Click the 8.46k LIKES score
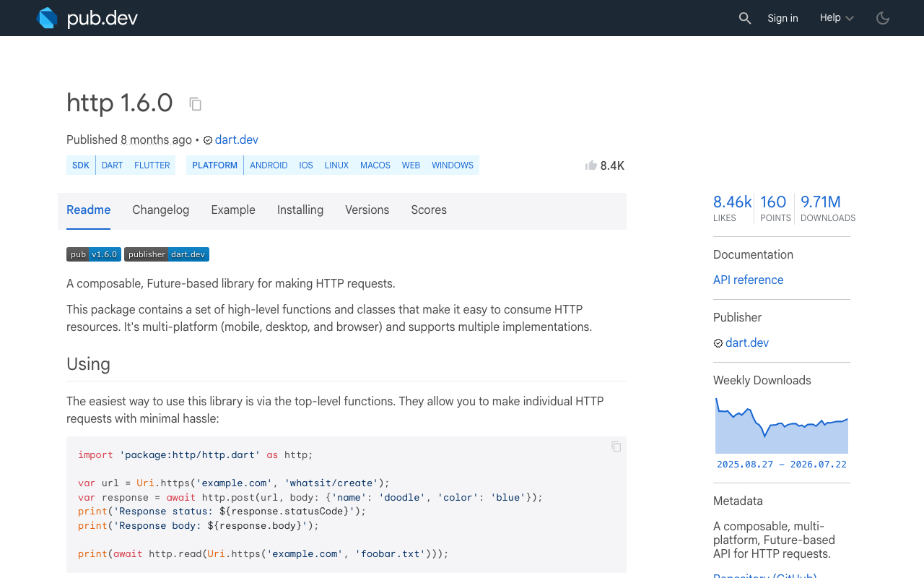Screen dimensions: 924x578 pyautogui.click(x=732, y=208)
